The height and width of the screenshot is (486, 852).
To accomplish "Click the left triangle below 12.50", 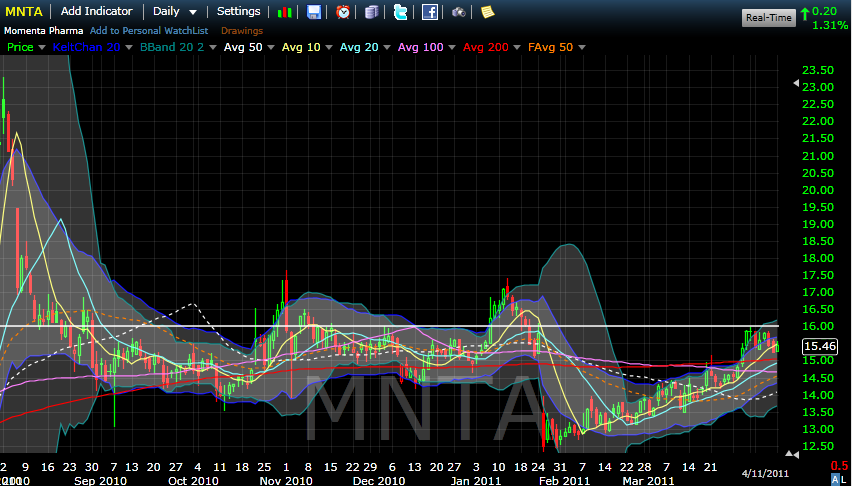I will [795, 454].
